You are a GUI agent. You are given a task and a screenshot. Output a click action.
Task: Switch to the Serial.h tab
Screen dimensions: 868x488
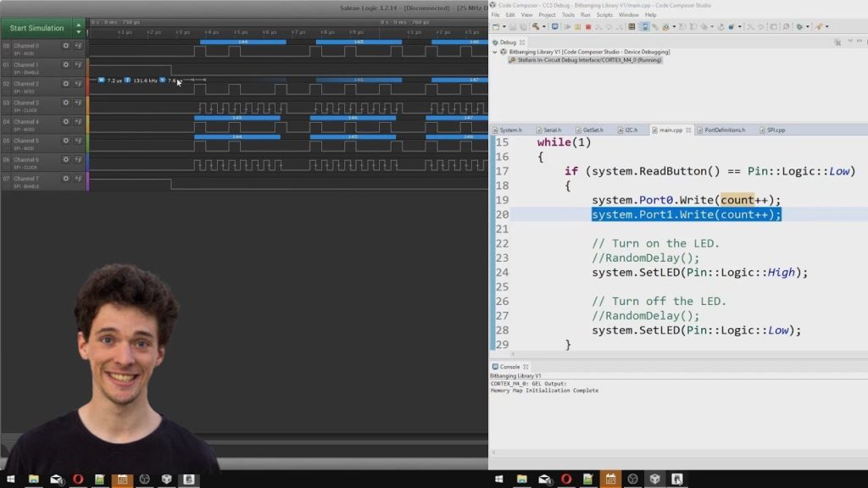(x=549, y=130)
